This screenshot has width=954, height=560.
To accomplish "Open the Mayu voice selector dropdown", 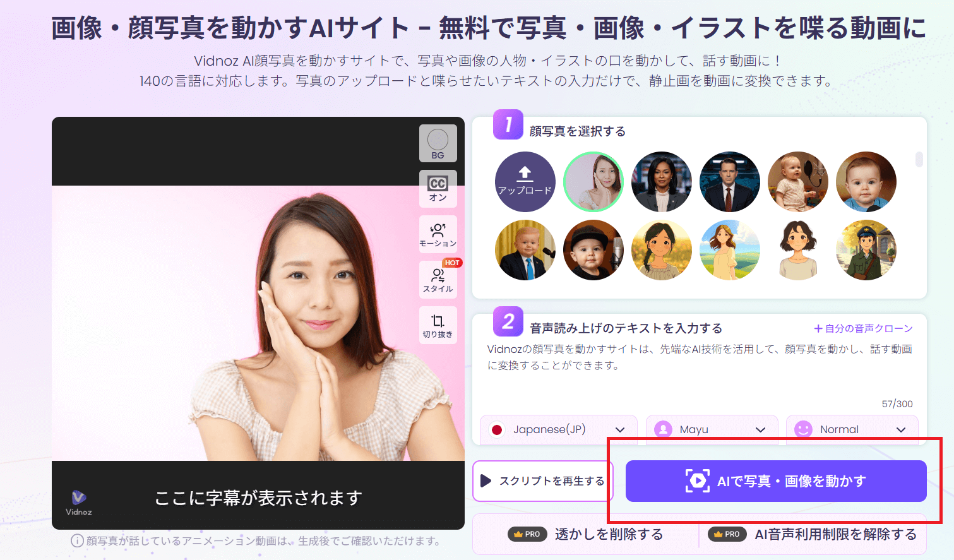I will pyautogui.click(x=712, y=429).
